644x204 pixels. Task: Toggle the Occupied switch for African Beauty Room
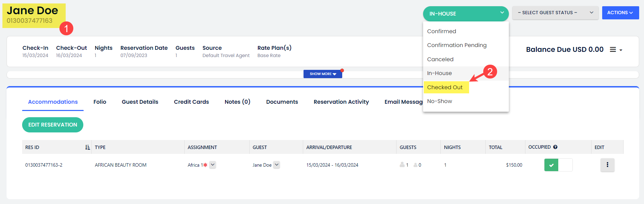[x=558, y=165]
